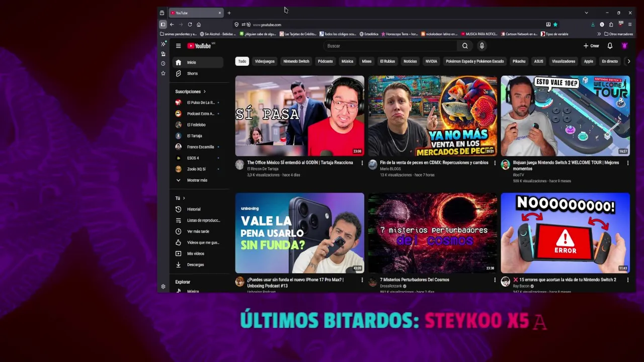
Task: Open the tracking protection shield icon
Action: point(236,25)
